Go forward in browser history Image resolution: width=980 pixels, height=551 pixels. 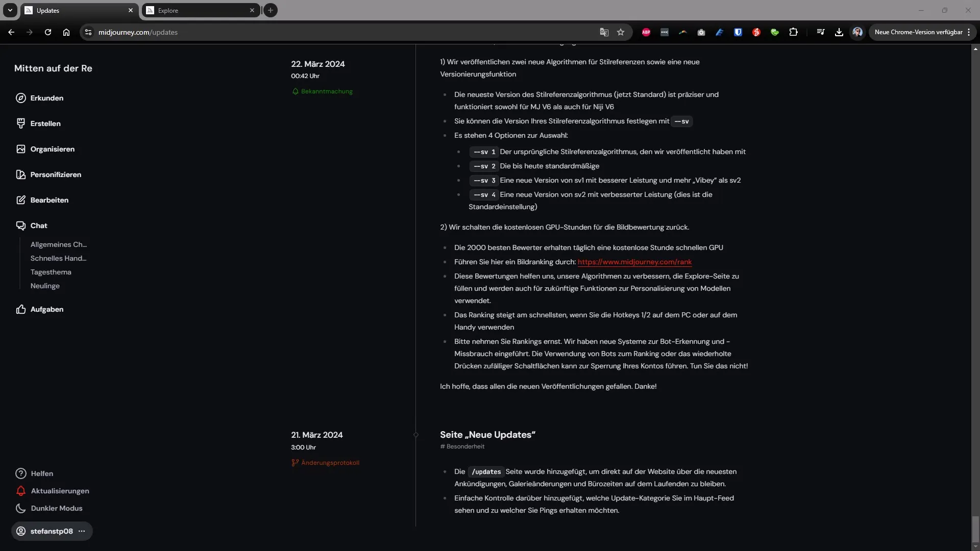click(30, 32)
